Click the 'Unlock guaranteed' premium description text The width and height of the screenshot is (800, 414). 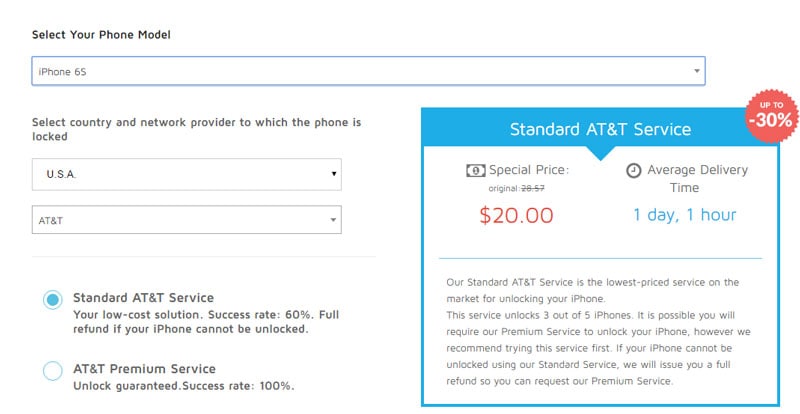pyautogui.click(x=183, y=386)
